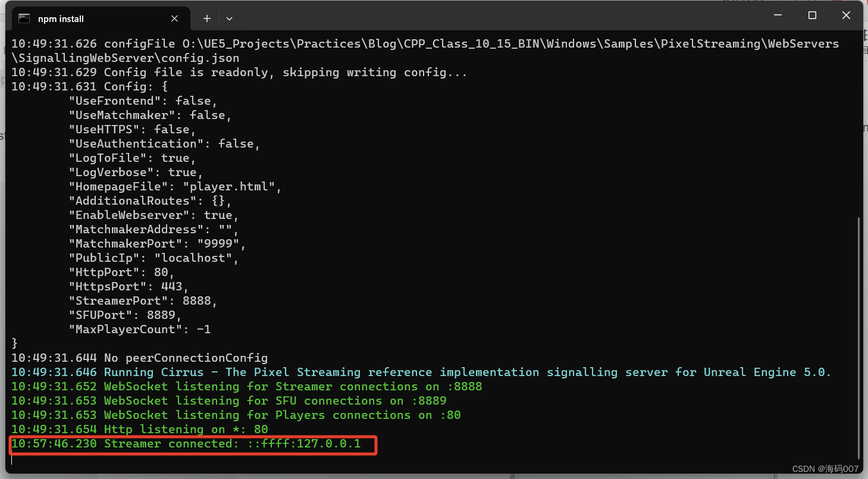The width and height of the screenshot is (868, 479).
Task: Click the 10:49:31.631 Config: { line
Action: tap(89, 86)
